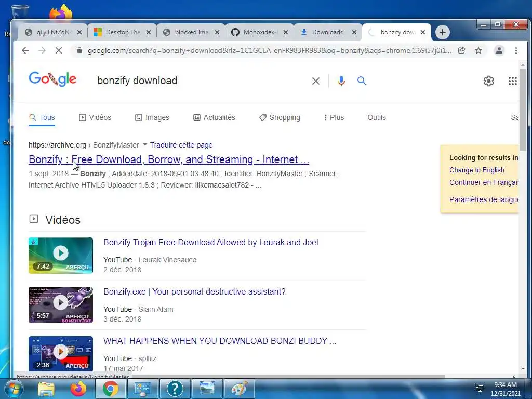Image resolution: width=532 pixels, height=399 pixels.
Task: Expand the Plus more options menu
Action: point(334,117)
